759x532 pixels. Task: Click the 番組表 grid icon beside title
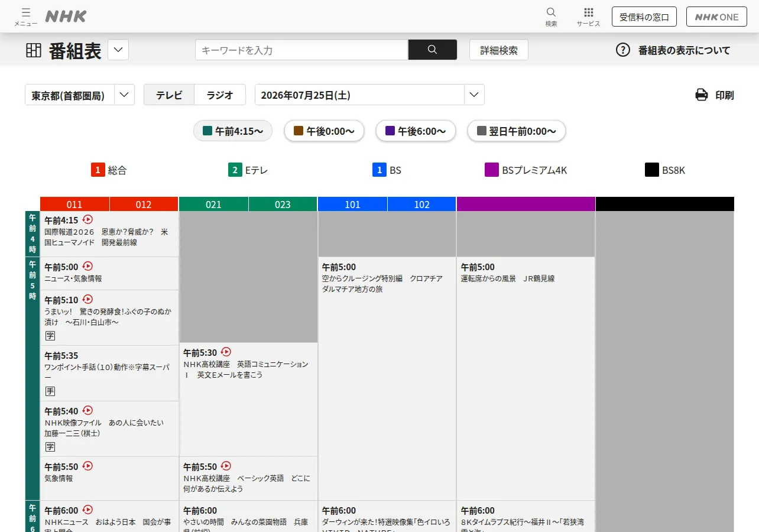click(34, 50)
